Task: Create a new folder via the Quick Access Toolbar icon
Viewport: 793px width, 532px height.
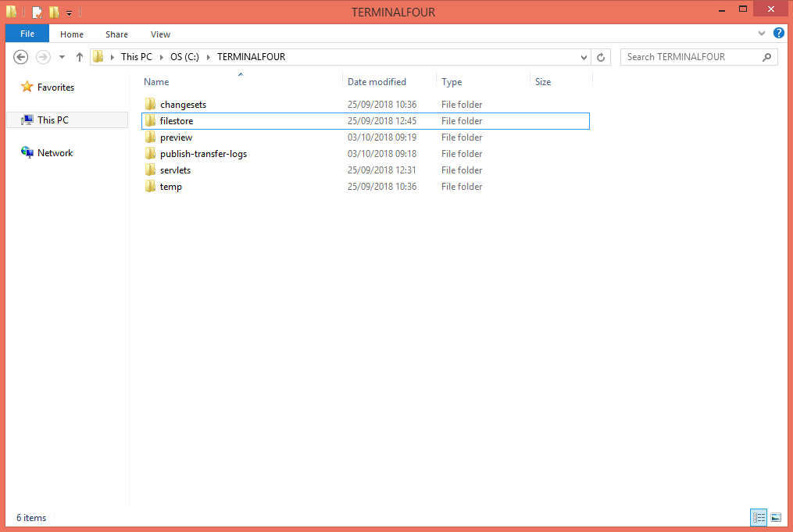Action: coord(53,11)
